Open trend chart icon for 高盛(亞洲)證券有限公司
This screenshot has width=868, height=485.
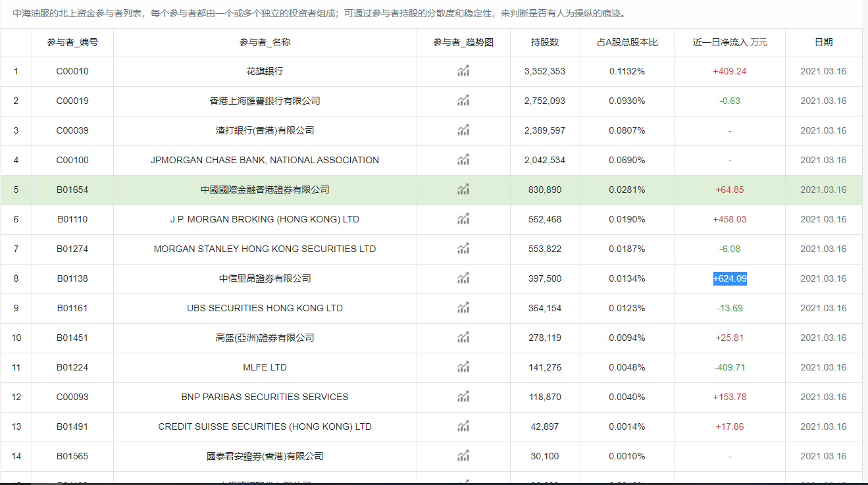point(463,338)
